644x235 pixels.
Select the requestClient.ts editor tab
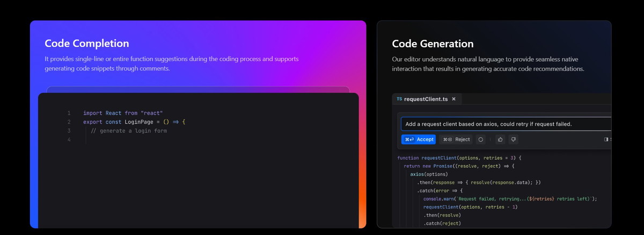click(426, 99)
